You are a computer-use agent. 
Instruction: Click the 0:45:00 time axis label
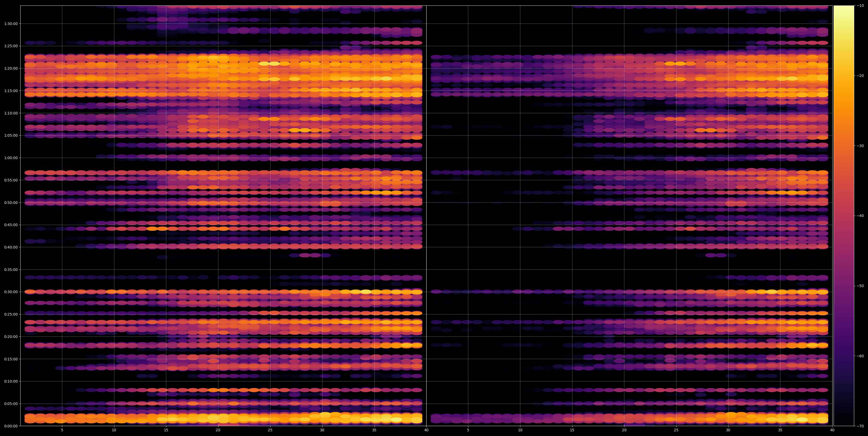(11, 225)
